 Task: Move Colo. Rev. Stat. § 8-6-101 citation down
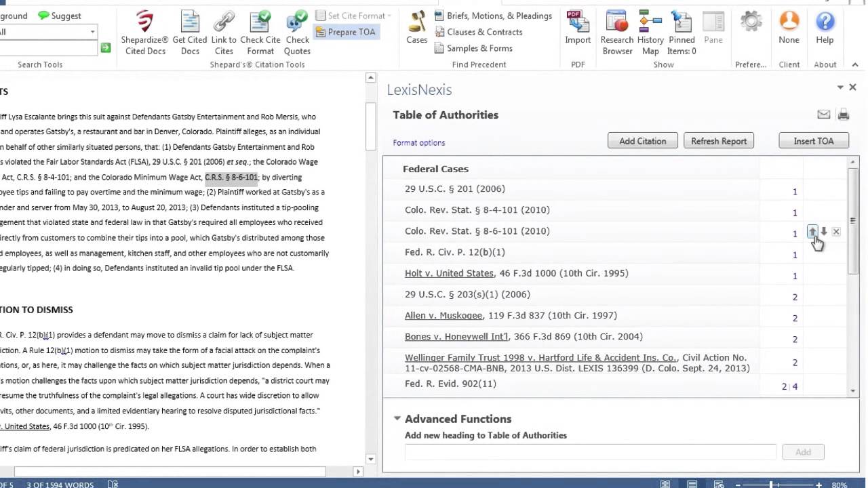point(824,232)
